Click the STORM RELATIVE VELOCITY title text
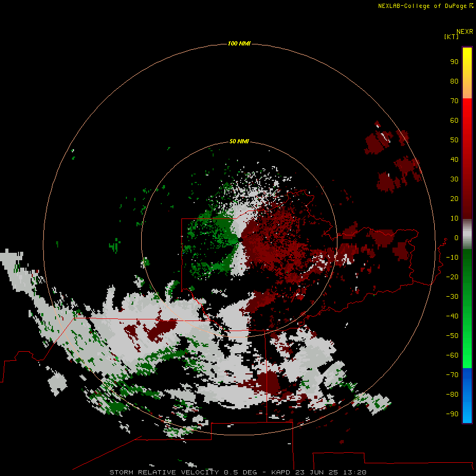This screenshot has width=476, height=476. (164, 472)
